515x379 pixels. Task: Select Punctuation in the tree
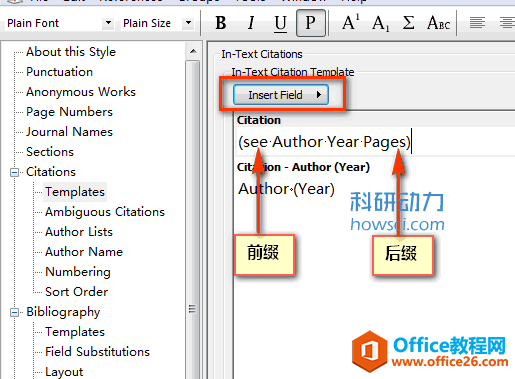pyautogui.click(x=59, y=72)
